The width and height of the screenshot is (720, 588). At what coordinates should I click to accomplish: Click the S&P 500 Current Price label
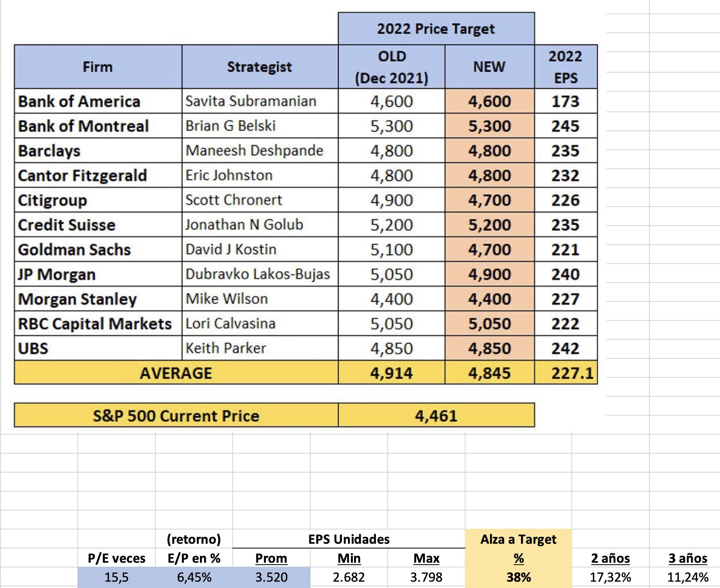point(176,415)
